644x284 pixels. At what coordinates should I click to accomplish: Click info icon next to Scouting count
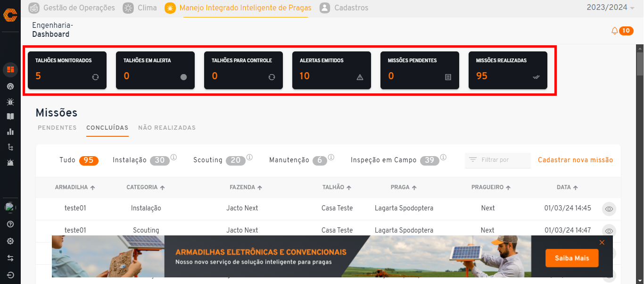tap(250, 157)
